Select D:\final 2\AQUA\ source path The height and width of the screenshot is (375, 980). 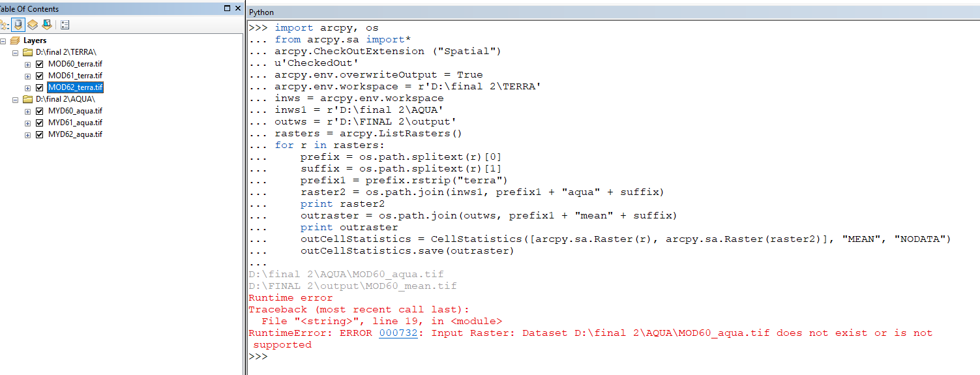[65, 99]
